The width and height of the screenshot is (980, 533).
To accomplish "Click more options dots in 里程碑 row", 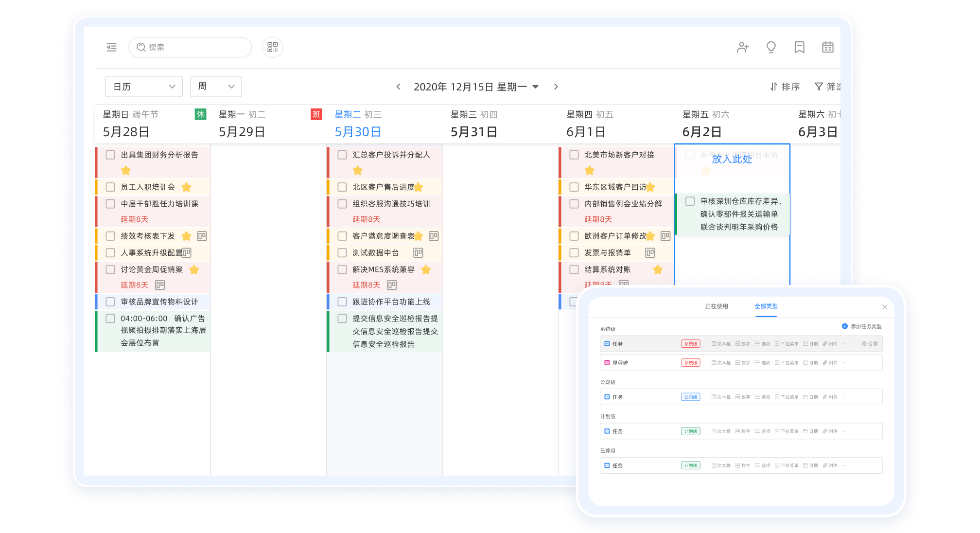I will pyautogui.click(x=844, y=363).
